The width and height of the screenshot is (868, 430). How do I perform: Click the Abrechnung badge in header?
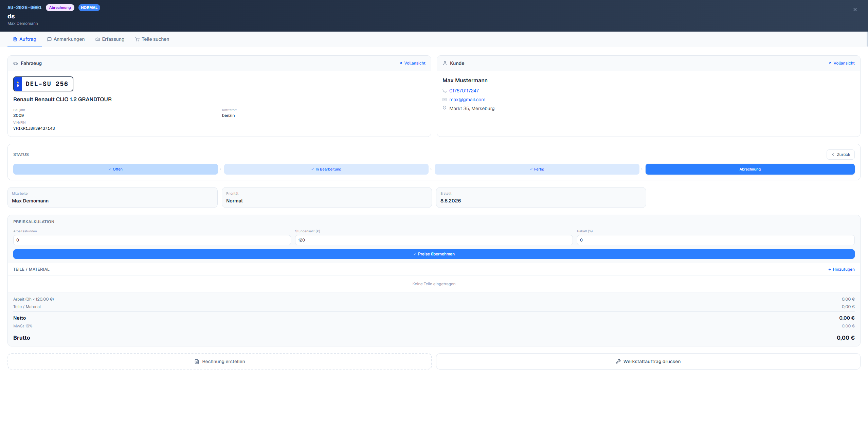click(60, 7)
